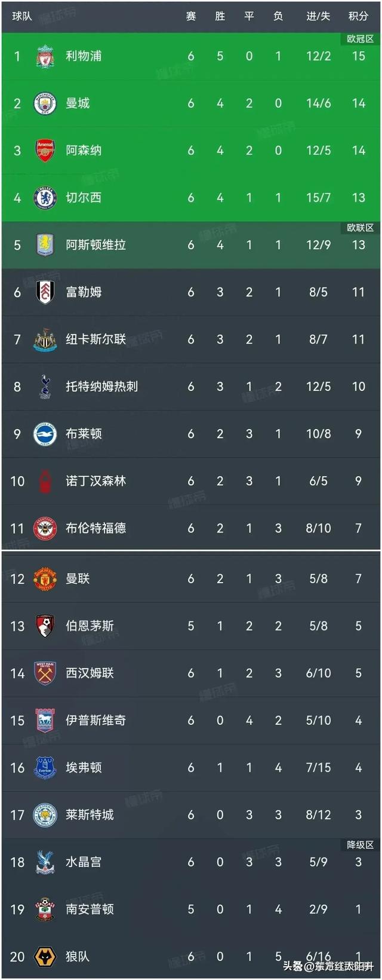Click the Brighton seagull badge
Viewport: 382px width, 980px height.
[x=45, y=434]
